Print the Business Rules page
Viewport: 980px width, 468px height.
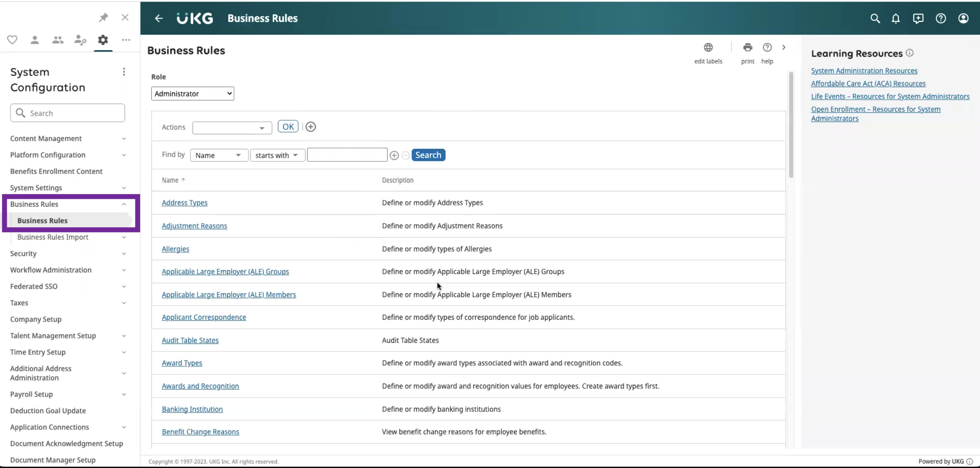click(747, 48)
